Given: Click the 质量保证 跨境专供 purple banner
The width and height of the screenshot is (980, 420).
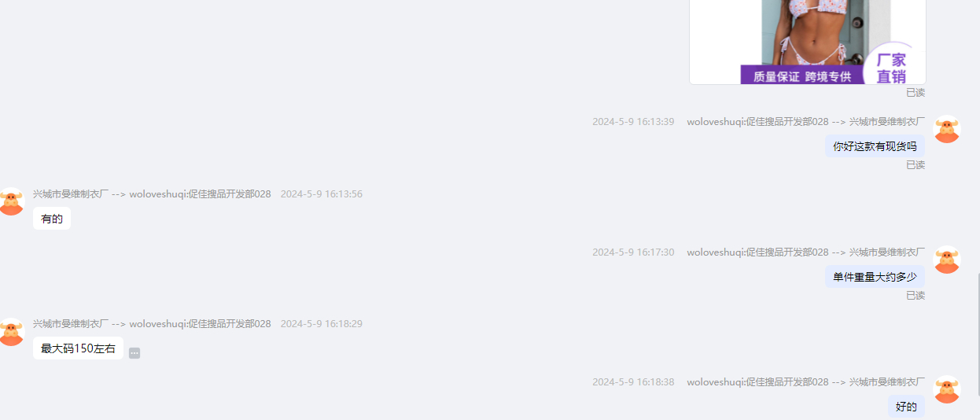Looking at the screenshot, I should click(x=802, y=76).
